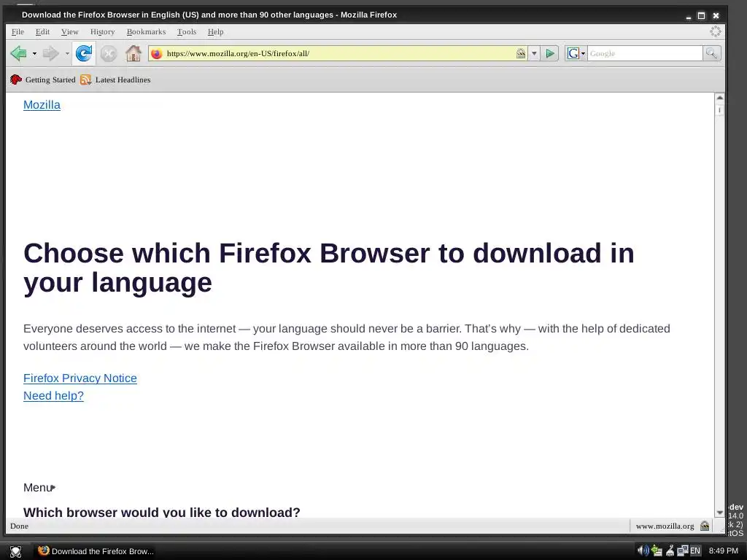The height and width of the screenshot is (560, 747).
Task: Click the vertical scrollbar thumb
Action: pyautogui.click(x=719, y=110)
